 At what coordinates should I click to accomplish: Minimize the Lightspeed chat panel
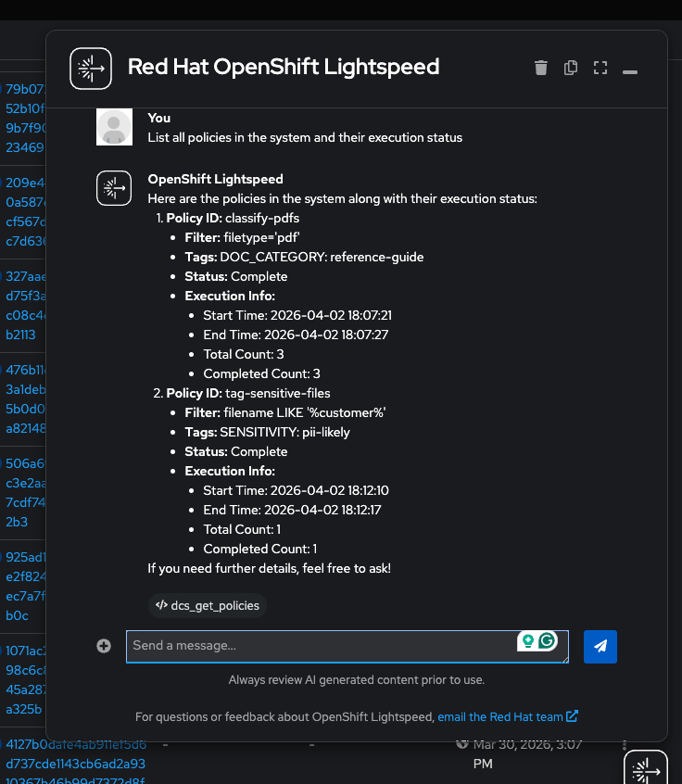[630, 72]
